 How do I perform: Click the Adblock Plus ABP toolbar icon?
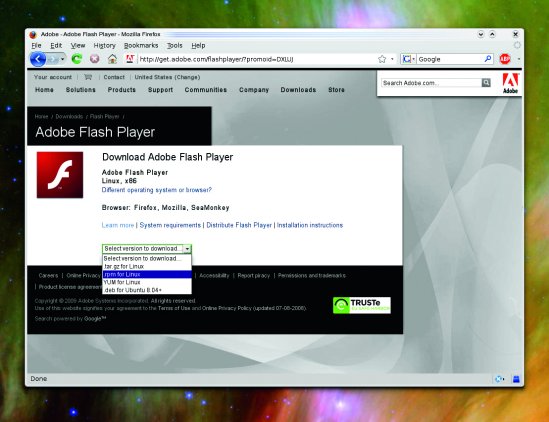coord(505,59)
